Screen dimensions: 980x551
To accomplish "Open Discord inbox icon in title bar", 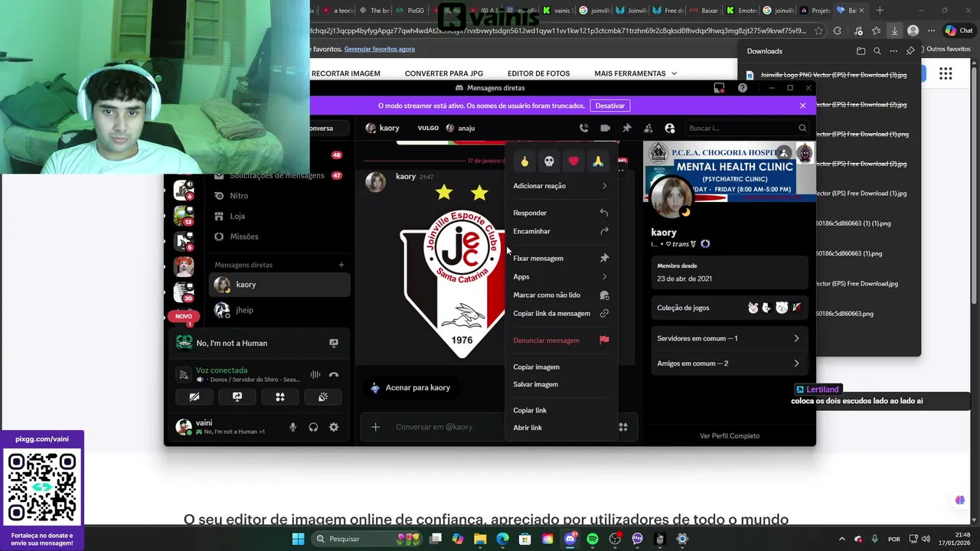I will 719,88.
